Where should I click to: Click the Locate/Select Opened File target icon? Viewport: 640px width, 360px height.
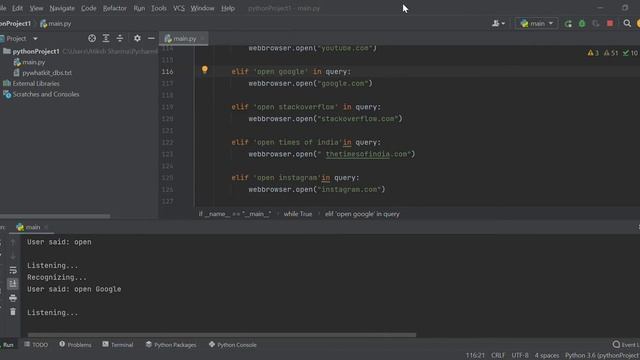click(x=92, y=38)
